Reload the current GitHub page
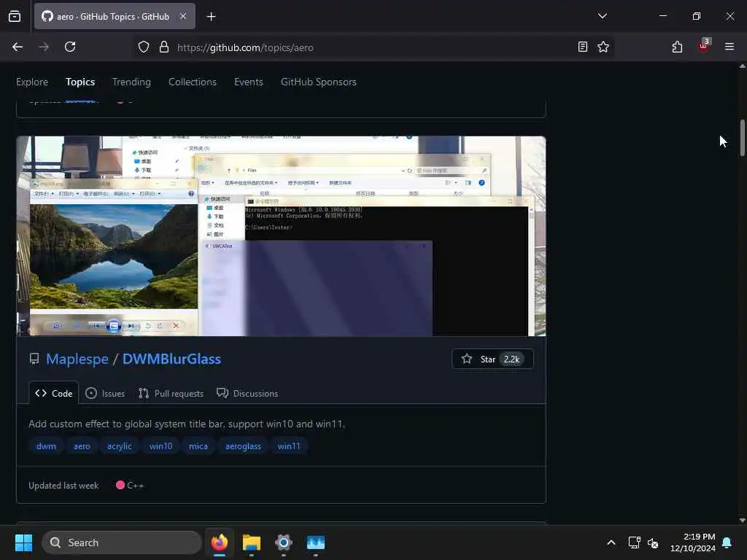The height and width of the screenshot is (560, 747). coord(70,47)
